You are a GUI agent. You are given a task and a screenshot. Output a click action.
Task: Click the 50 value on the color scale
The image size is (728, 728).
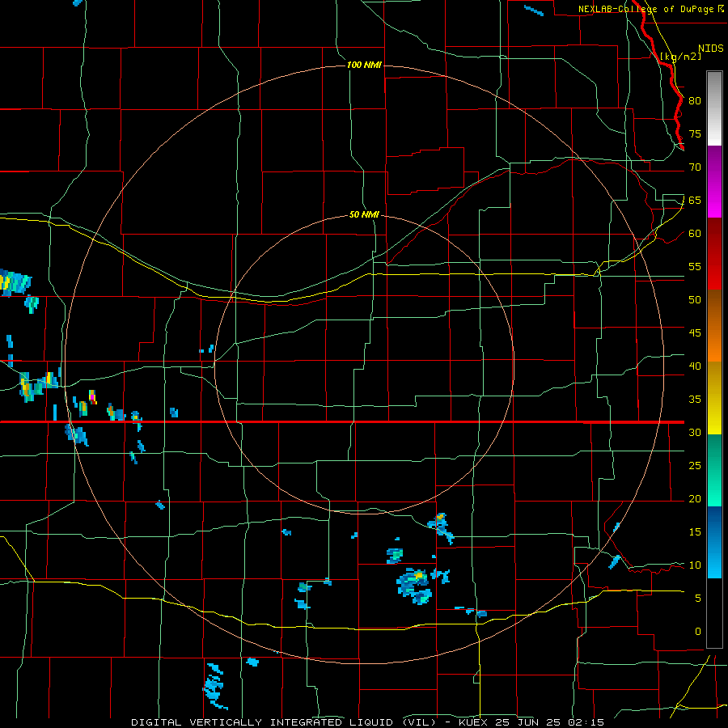[x=695, y=300]
